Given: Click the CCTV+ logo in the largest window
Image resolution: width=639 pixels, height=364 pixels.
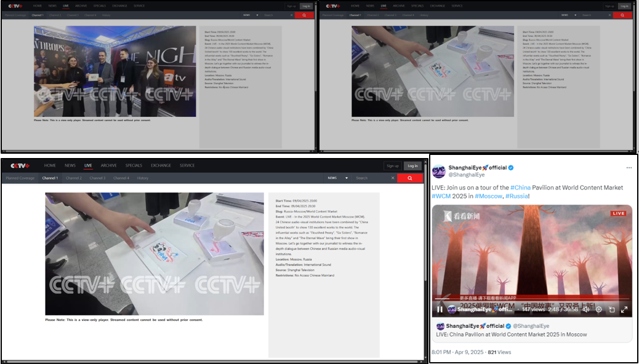Looking at the screenshot, I should pos(20,165).
